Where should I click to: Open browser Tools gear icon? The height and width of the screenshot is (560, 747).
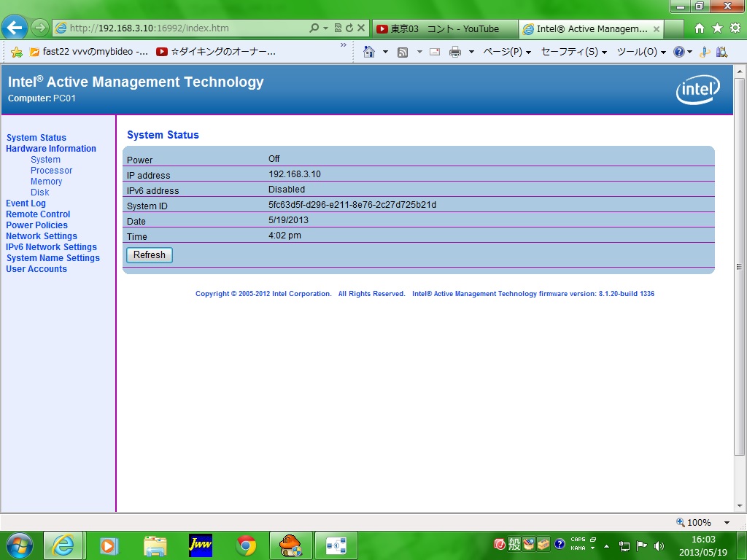pyautogui.click(x=735, y=28)
